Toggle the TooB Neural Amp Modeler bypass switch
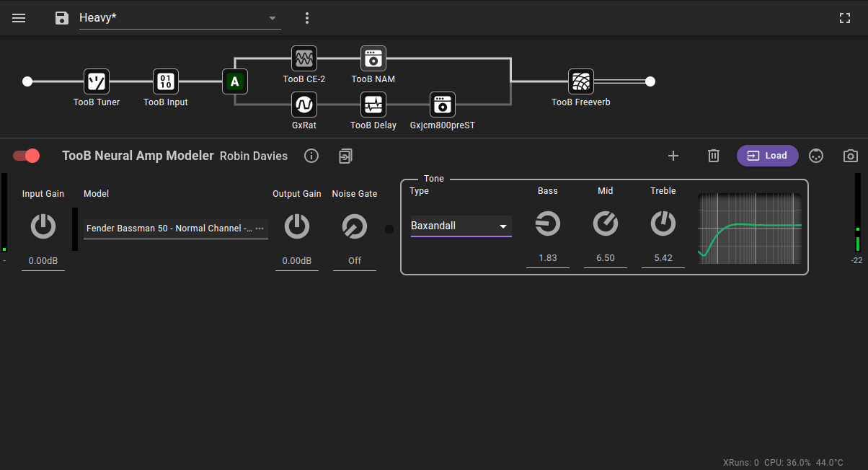 [x=27, y=156]
